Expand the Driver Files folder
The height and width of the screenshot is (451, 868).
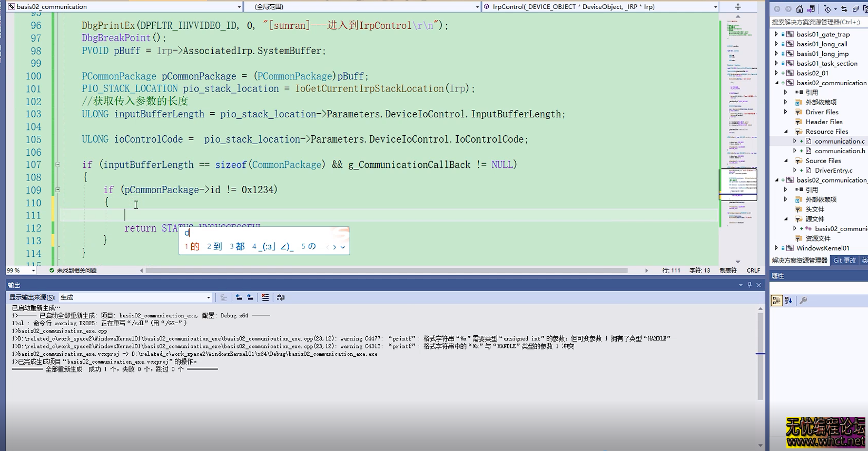tap(786, 112)
